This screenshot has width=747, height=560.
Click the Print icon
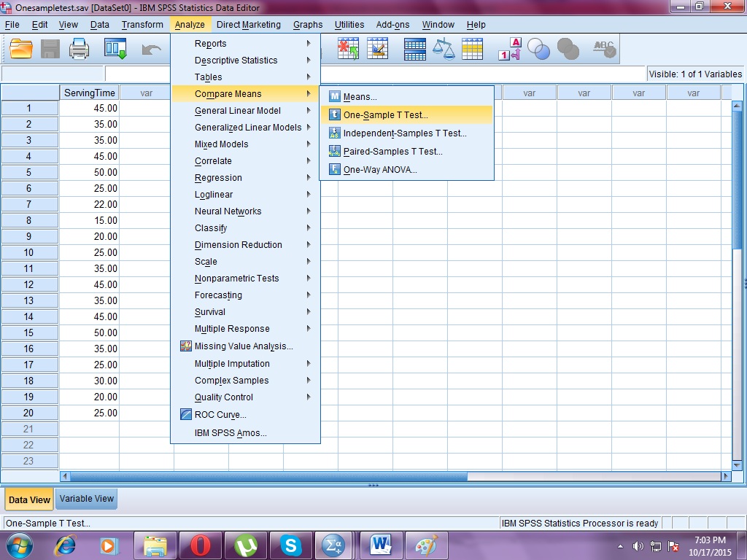pos(79,49)
